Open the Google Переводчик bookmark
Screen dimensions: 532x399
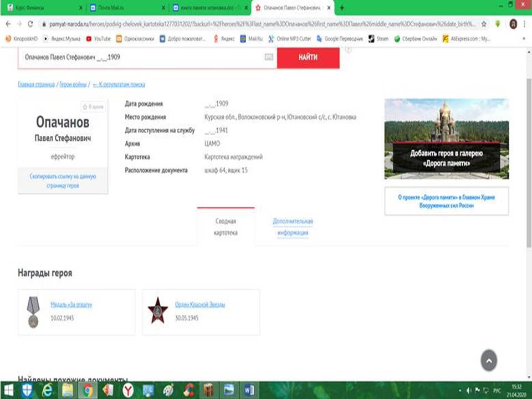[x=340, y=39]
